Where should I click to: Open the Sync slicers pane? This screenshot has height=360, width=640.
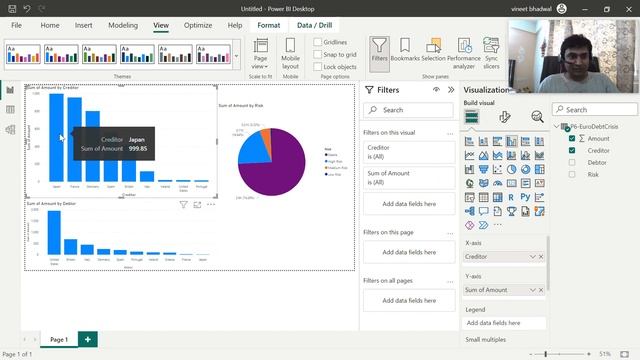491,53
